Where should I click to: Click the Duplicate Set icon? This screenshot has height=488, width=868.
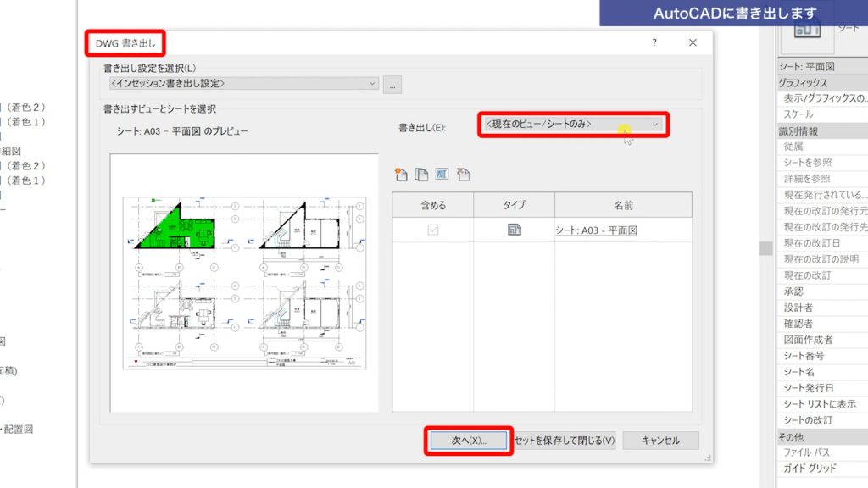[x=420, y=175]
